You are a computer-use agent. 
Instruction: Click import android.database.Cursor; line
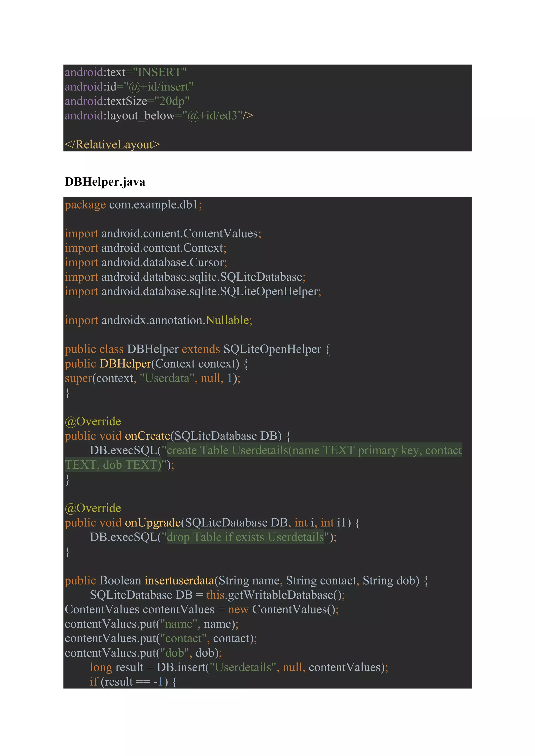click(x=146, y=262)
